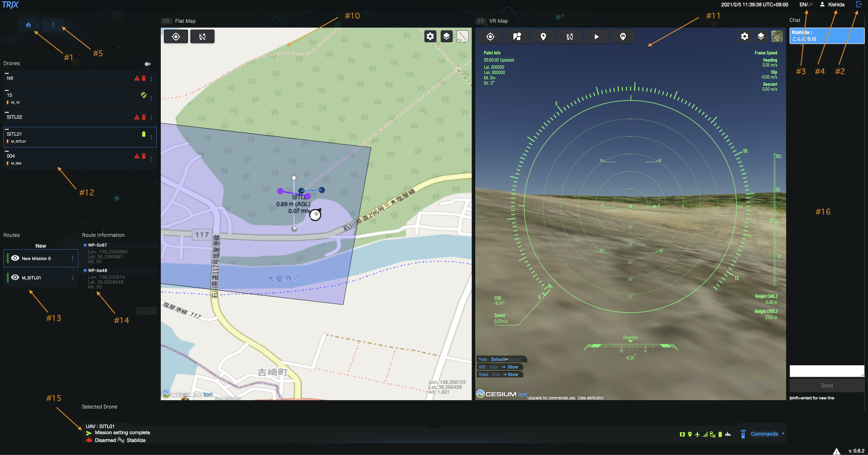This screenshot has height=455, width=868.
Task: Click camera pin icon in VR Map
Action: 623,37
